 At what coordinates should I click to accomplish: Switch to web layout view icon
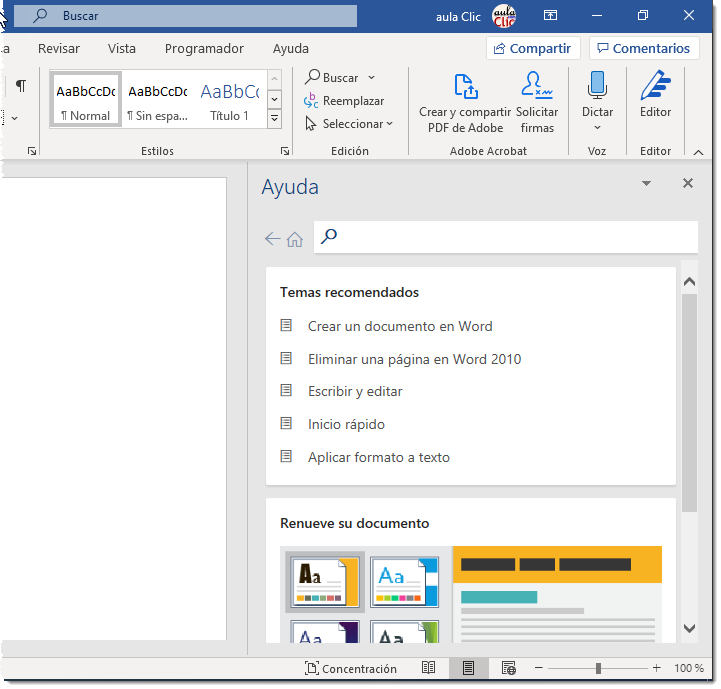coord(508,668)
